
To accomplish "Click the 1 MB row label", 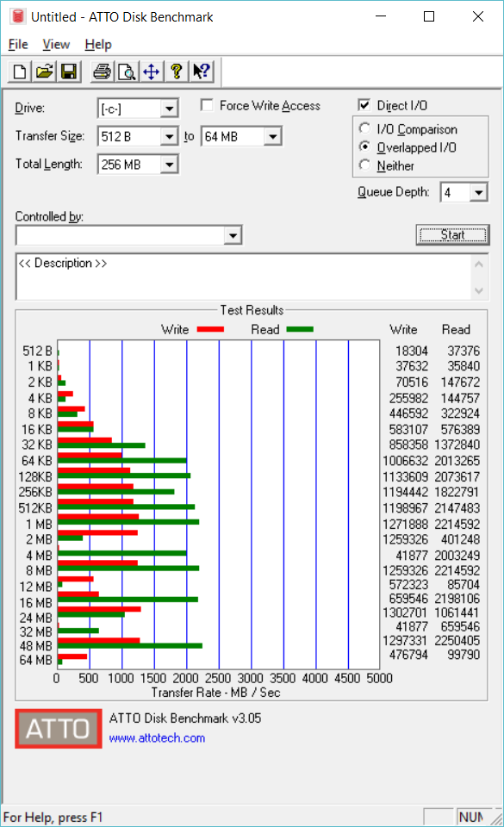I will tap(39, 525).
